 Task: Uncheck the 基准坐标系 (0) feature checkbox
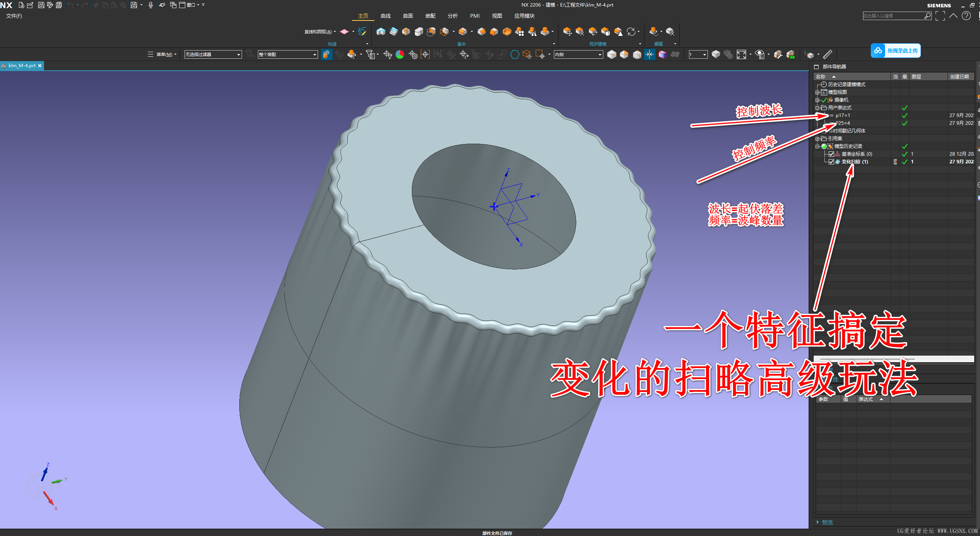coord(831,154)
